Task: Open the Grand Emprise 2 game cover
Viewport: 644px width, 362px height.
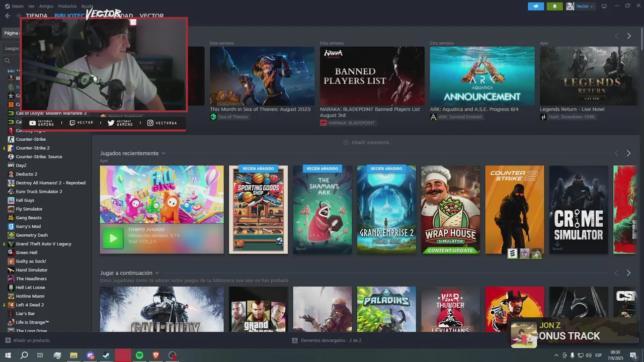Action: 386,210
